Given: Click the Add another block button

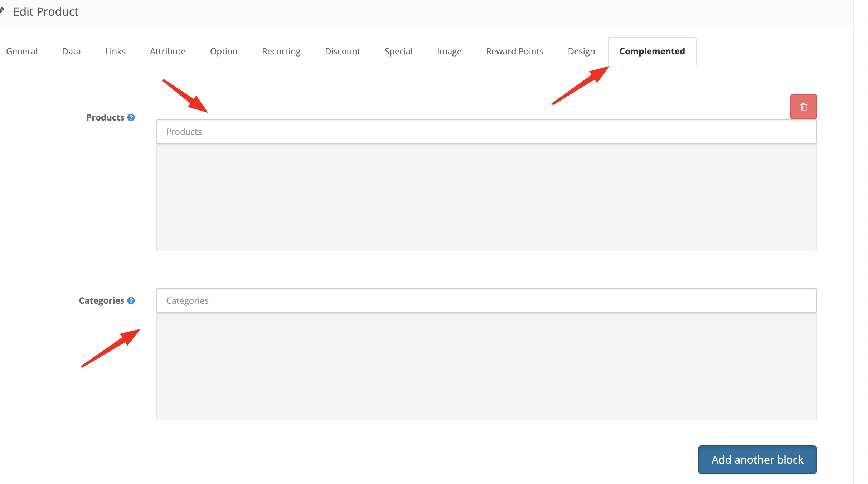Looking at the screenshot, I should click(757, 459).
